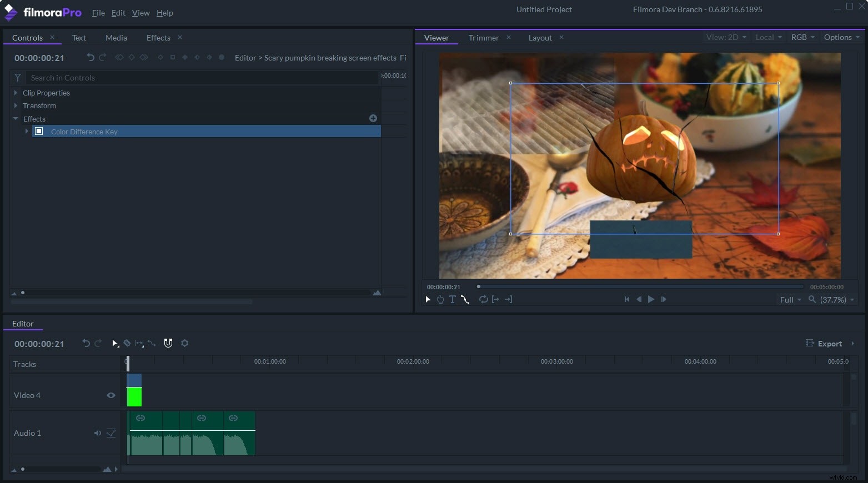Choose the Select tool in the Editor toolbar
This screenshot has width=868, height=483.
115,344
